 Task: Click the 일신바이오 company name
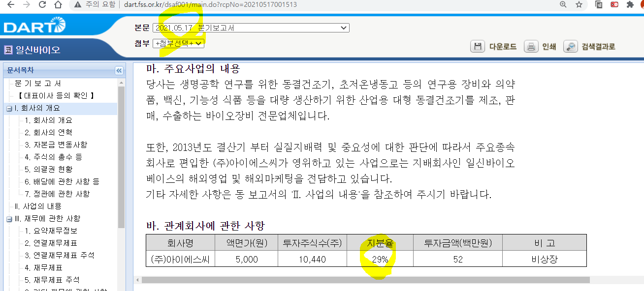[x=38, y=50]
